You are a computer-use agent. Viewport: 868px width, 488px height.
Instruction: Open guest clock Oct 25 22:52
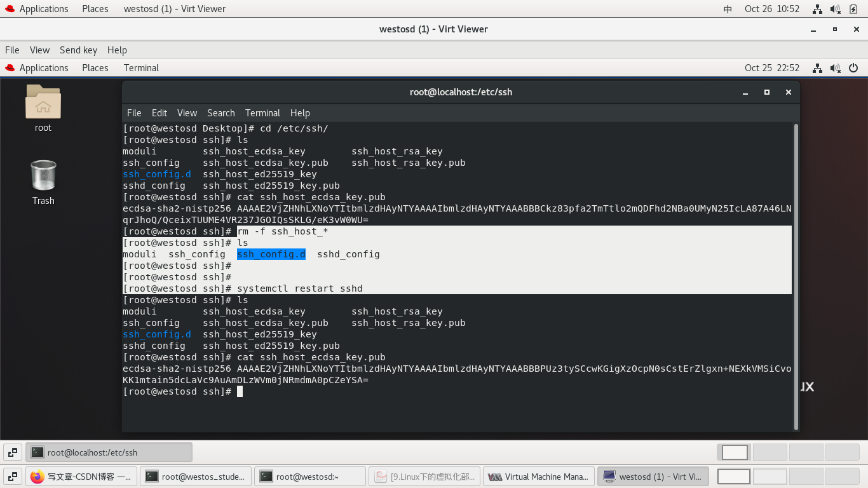(x=772, y=68)
